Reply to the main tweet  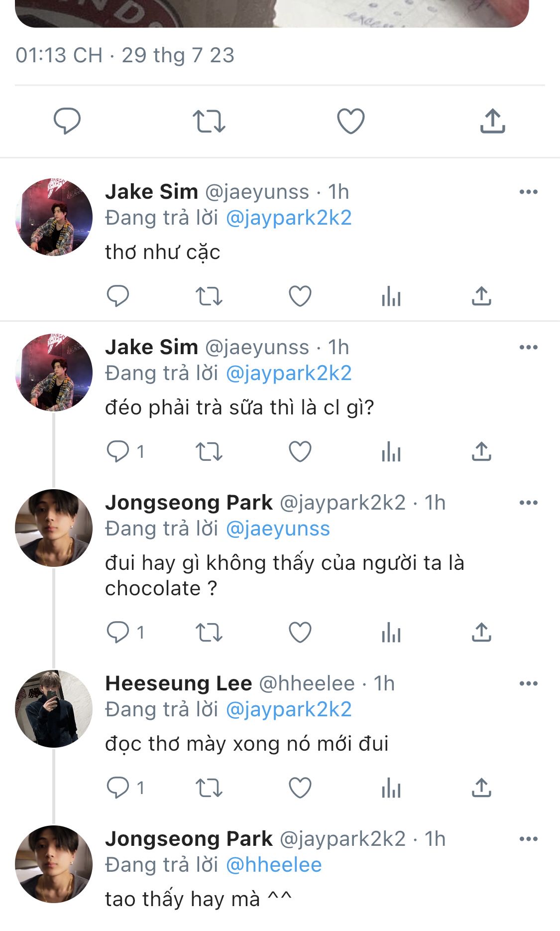pyautogui.click(x=67, y=121)
